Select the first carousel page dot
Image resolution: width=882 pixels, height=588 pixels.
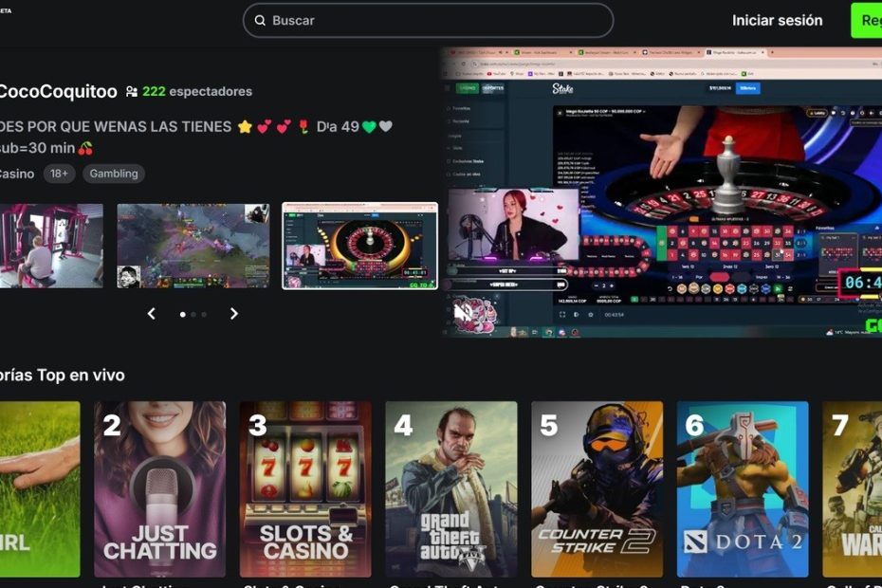pos(183,315)
